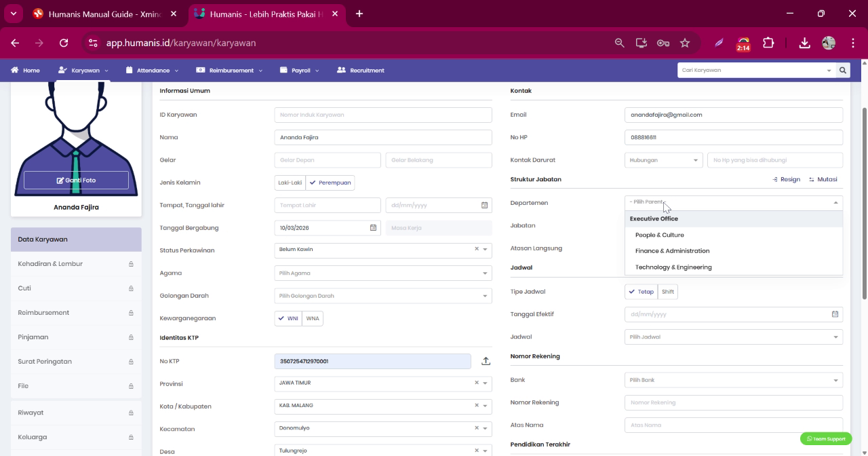
Task: Click lock icon beside Riwayat
Action: (x=131, y=413)
